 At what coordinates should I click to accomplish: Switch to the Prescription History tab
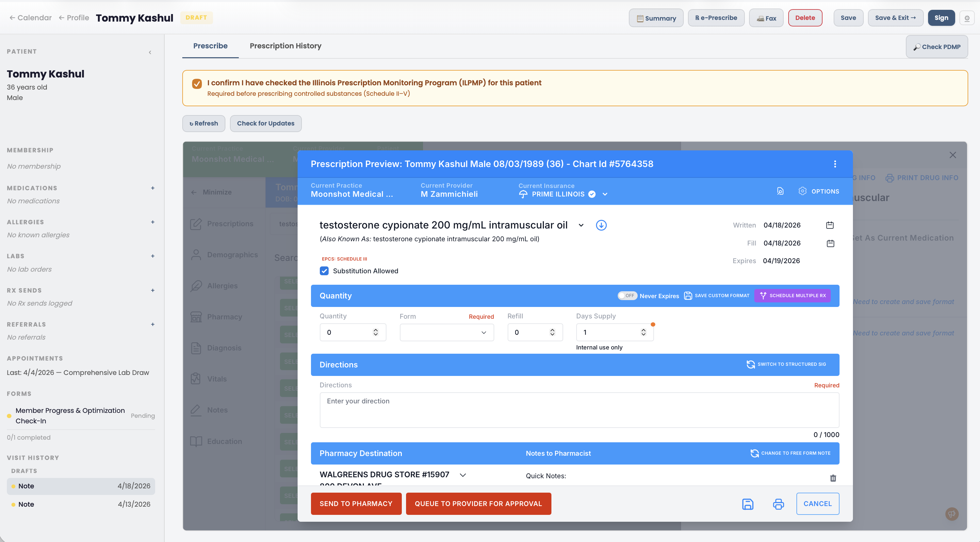[286, 46]
